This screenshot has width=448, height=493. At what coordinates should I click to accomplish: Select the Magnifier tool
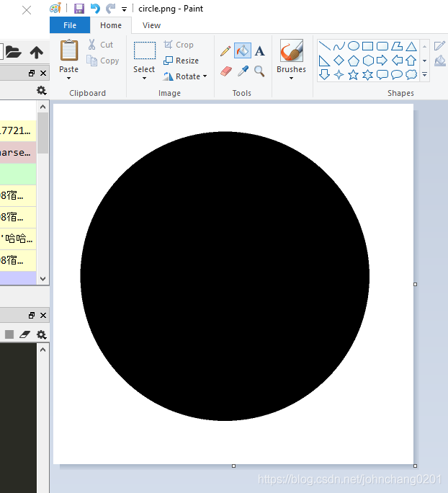click(x=259, y=71)
